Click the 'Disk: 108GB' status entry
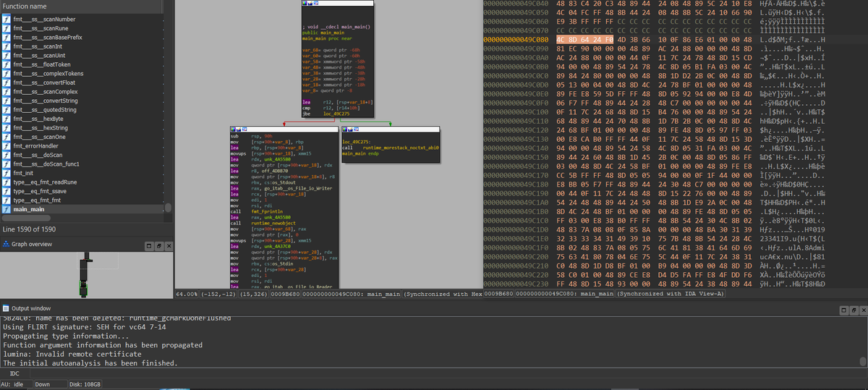This screenshot has width=868, height=390. point(85,383)
